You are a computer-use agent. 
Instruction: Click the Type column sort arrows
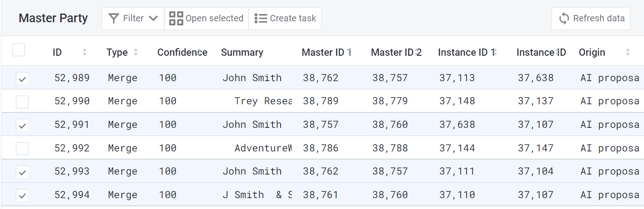point(136,53)
